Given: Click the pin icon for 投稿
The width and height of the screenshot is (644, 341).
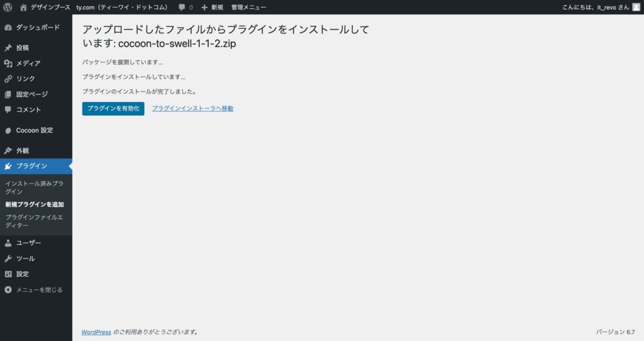Looking at the screenshot, I should pyautogui.click(x=8, y=48).
